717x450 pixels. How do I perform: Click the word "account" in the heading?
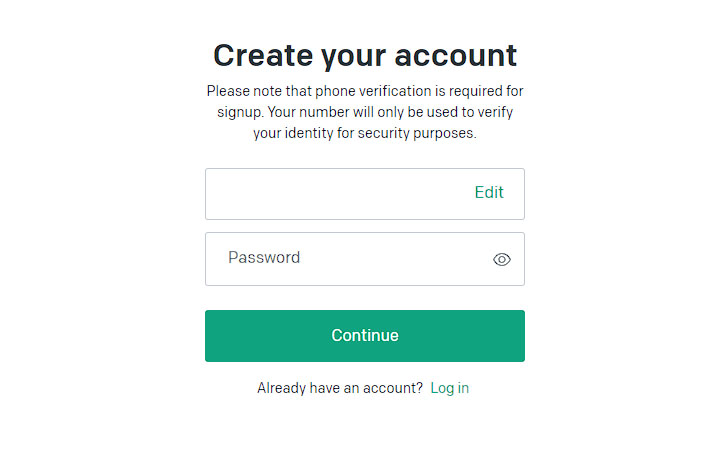pos(455,56)
